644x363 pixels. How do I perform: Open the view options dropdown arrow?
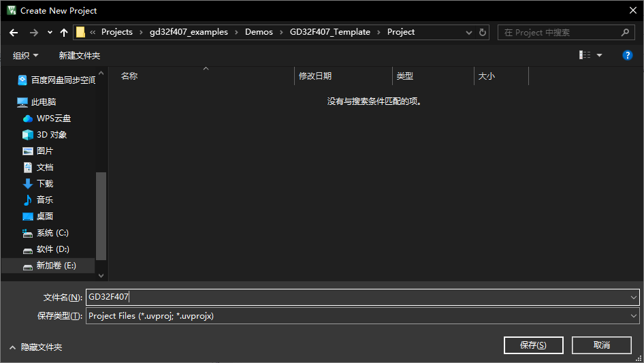[x=599, y=55]
